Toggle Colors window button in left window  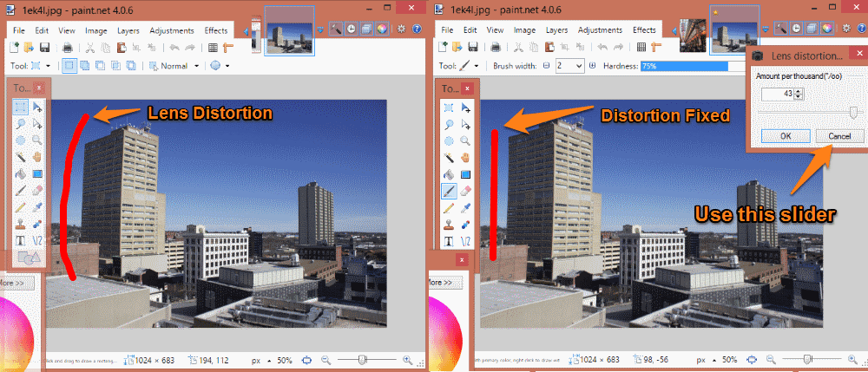click(x=382, y=29)
